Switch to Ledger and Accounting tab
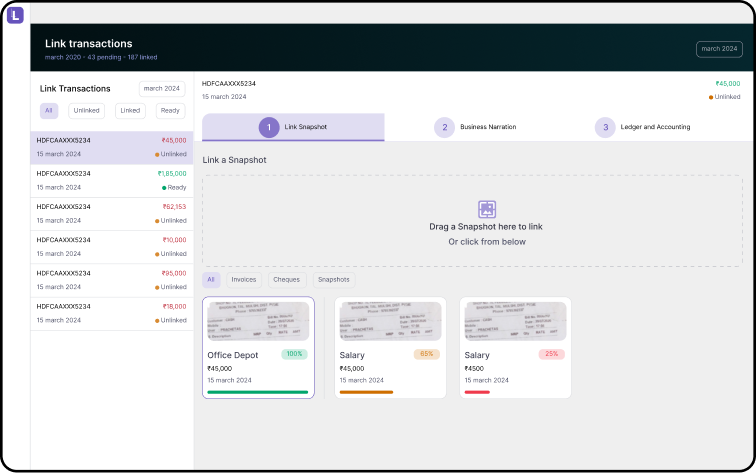 click(643, 127)
